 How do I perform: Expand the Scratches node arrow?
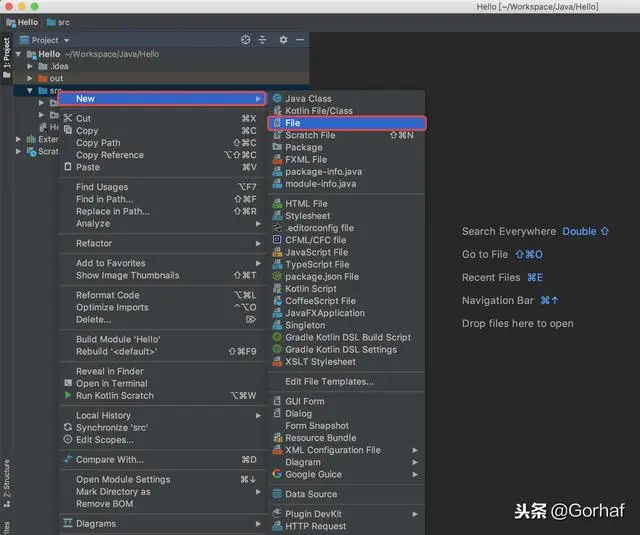pyautogui.click(x=18, y=151)
